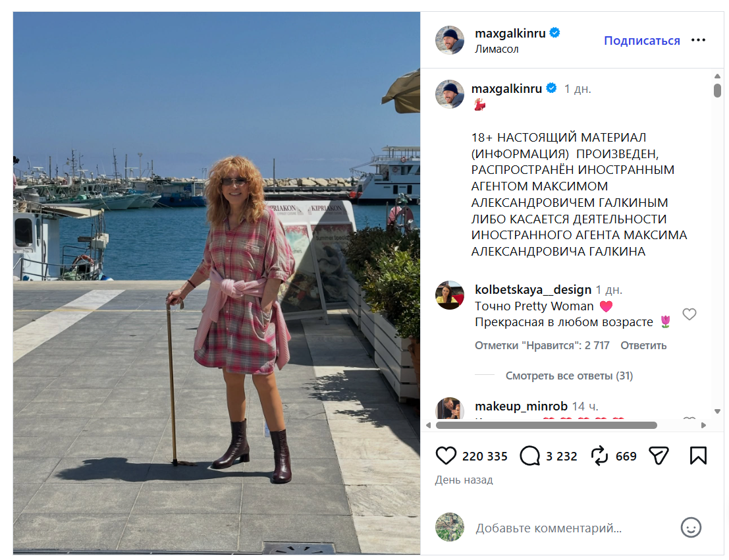Screen dimensions: 729x560
Task: Save the post with the bookmark icon
Action: (x=698, y=456)
